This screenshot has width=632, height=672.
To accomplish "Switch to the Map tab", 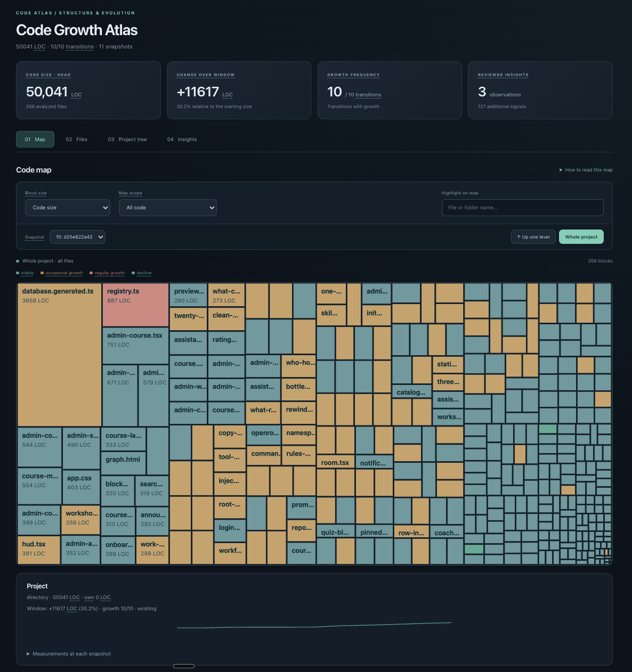I will 35,139.
